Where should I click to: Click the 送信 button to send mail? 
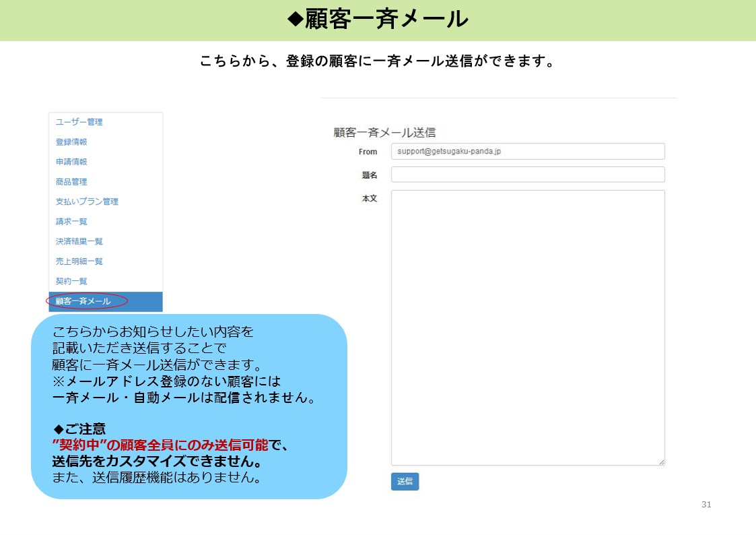[405, 481]
